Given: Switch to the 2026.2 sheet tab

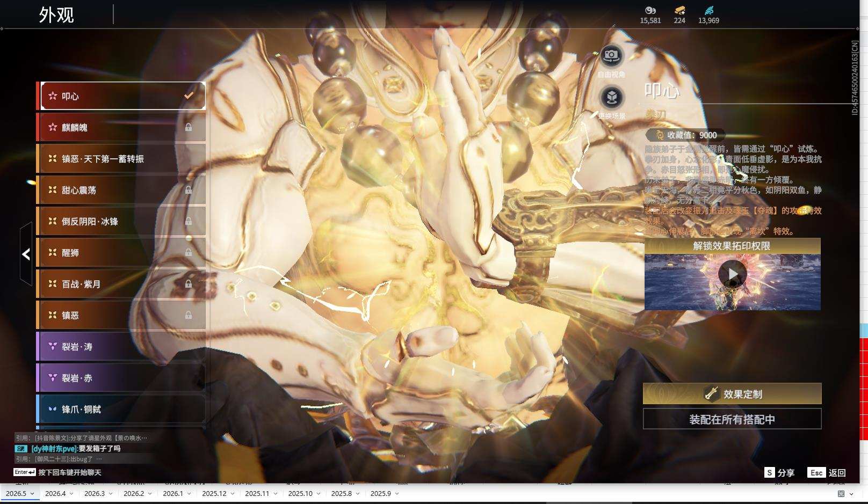Looking at the screenshot, I should [x=134, y=493].
